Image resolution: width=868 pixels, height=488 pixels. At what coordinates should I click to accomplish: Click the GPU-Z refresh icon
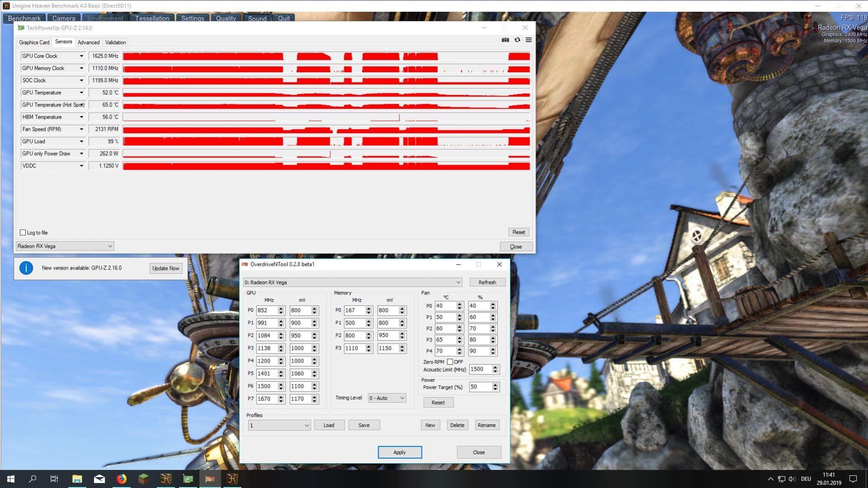tap(517, 40)
